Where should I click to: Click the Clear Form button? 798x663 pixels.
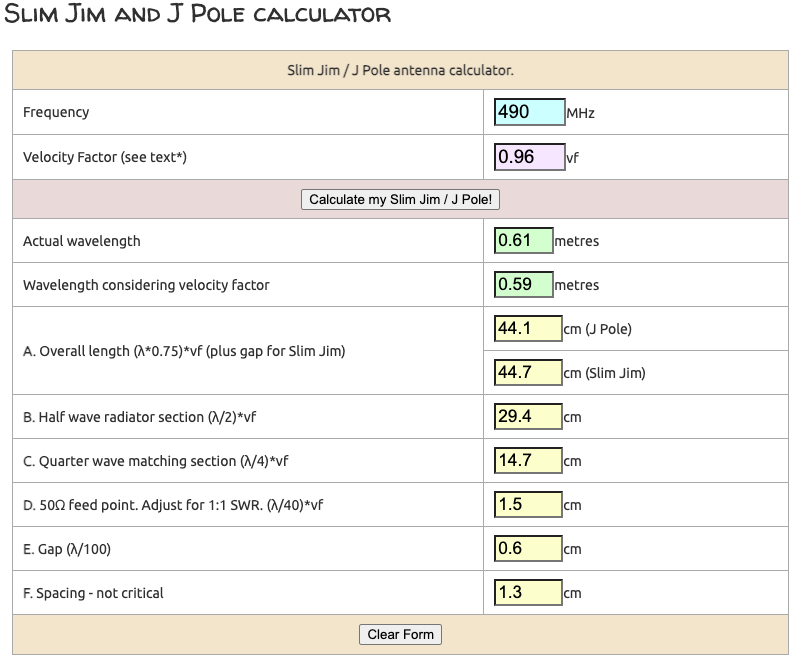click(x=400, y=635)
